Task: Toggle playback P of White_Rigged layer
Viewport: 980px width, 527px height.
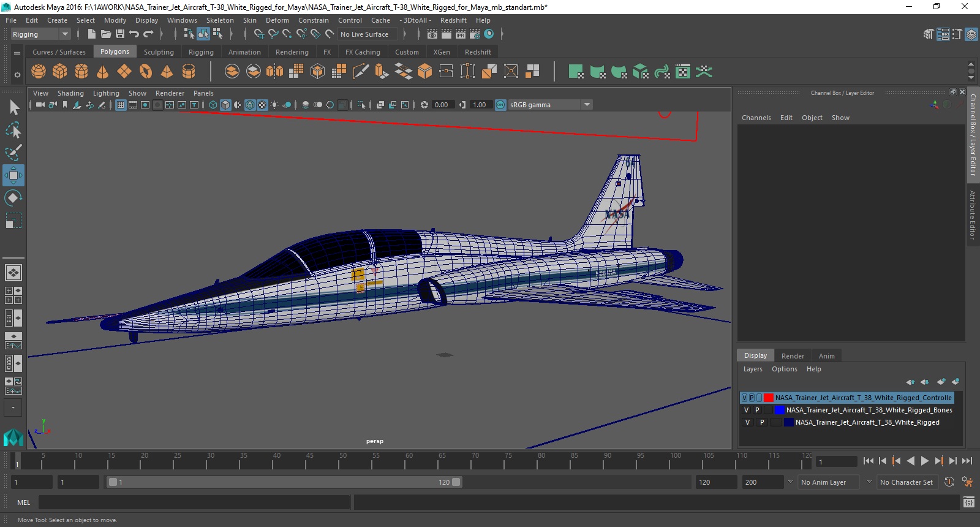Action: pos(762,422)
